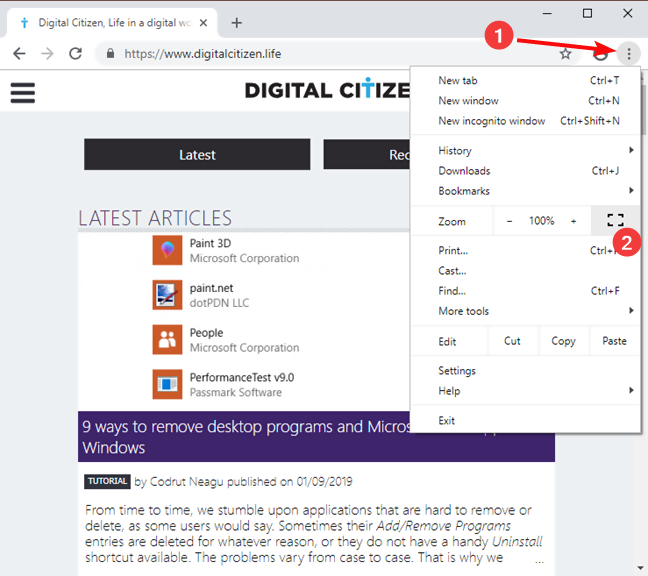Choose Find from the menu
648x576 pixels.
click(x=526, y=291)
